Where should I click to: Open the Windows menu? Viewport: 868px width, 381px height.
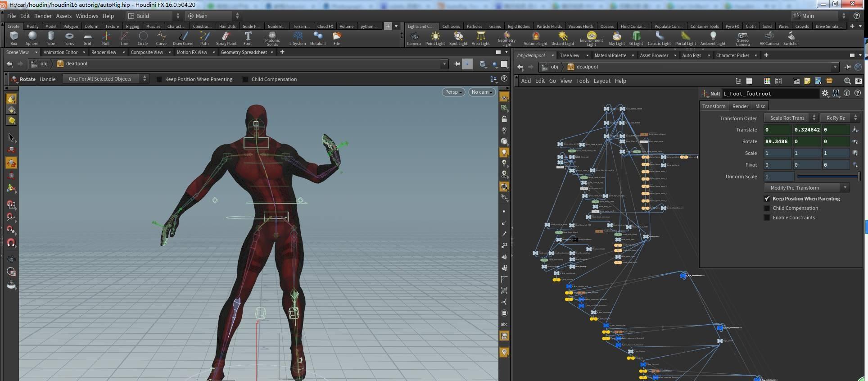pyautogui.click(x=87, y=16)
